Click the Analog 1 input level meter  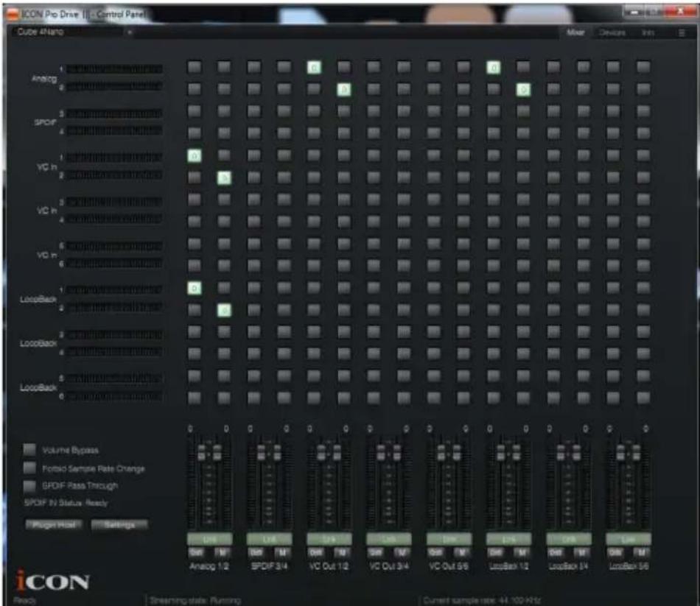coord(114,68)
